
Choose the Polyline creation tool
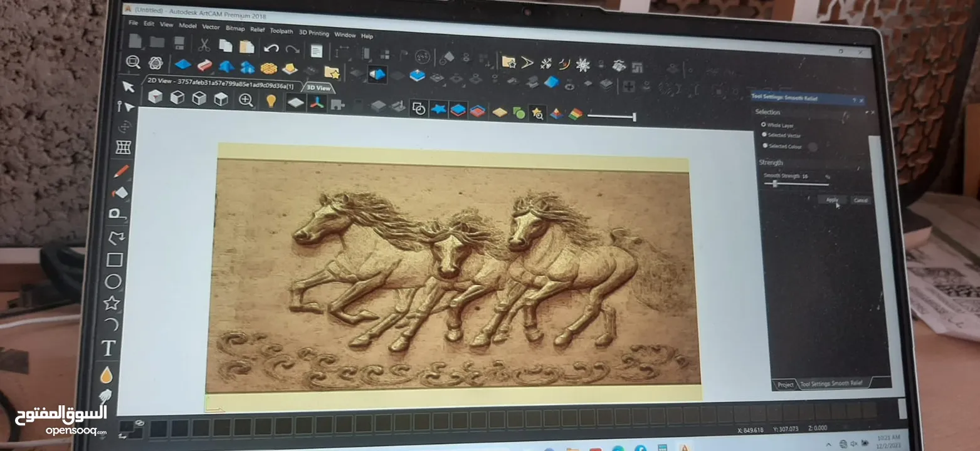tap(117, 237)
